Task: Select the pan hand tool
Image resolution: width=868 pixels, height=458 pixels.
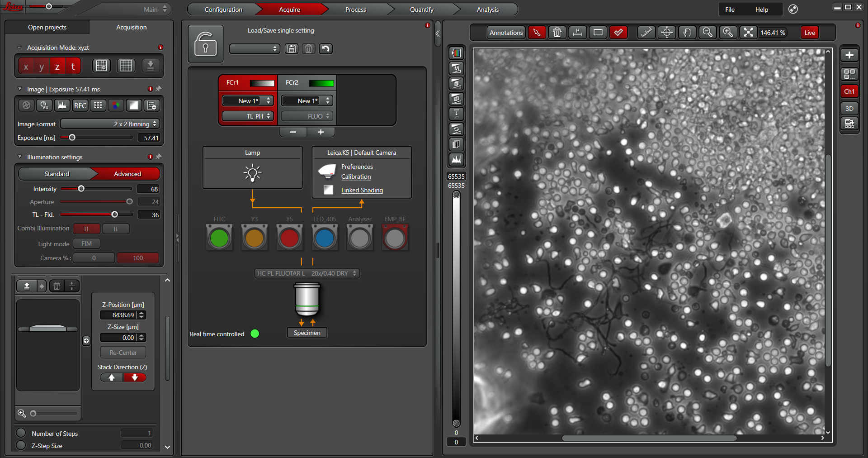Action: point(687,33)
